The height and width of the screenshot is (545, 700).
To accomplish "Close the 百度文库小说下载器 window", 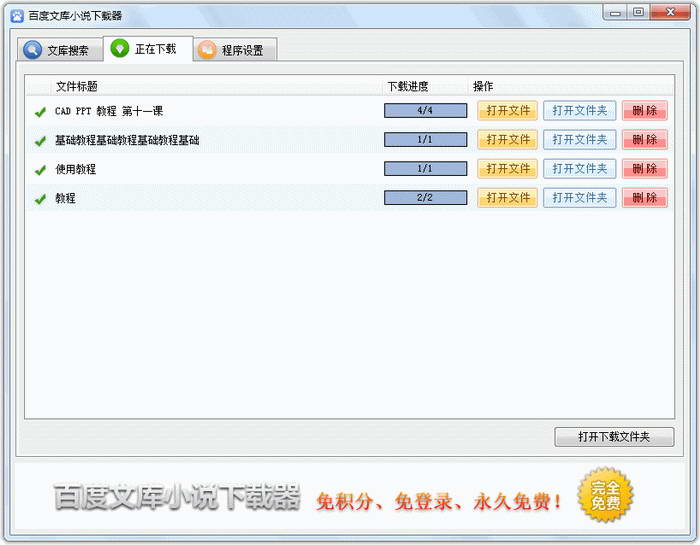I will pyautogui.click(x=670, y=12).
